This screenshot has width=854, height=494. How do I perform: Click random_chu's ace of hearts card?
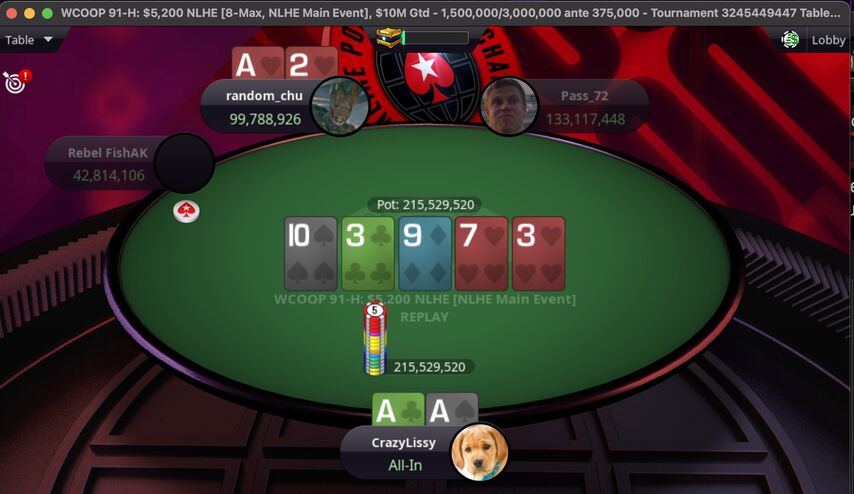click(x=258, y=63)
